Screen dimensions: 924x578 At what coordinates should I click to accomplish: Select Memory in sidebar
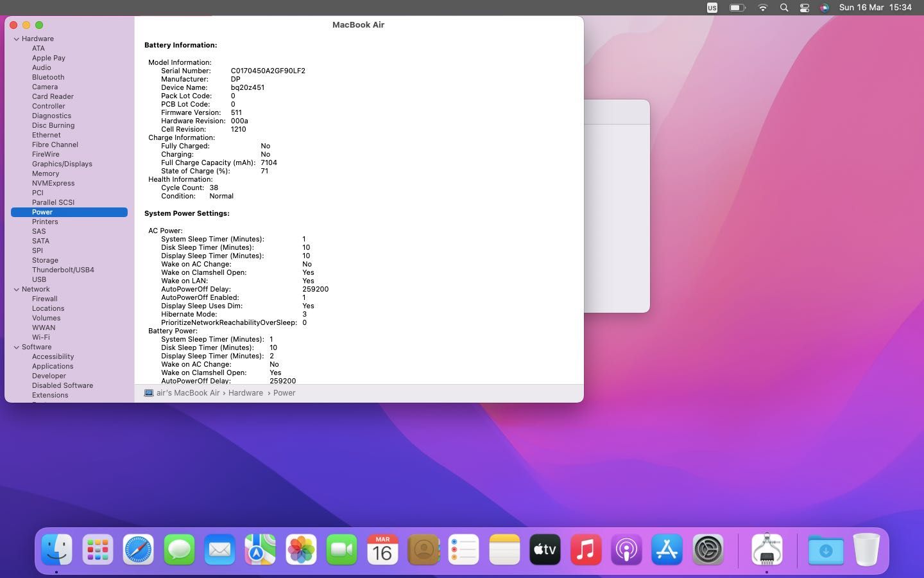[46, 173]
